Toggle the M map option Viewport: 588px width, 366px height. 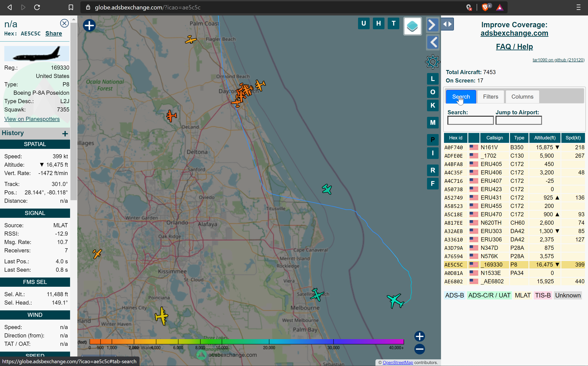[x=433, y=122]
